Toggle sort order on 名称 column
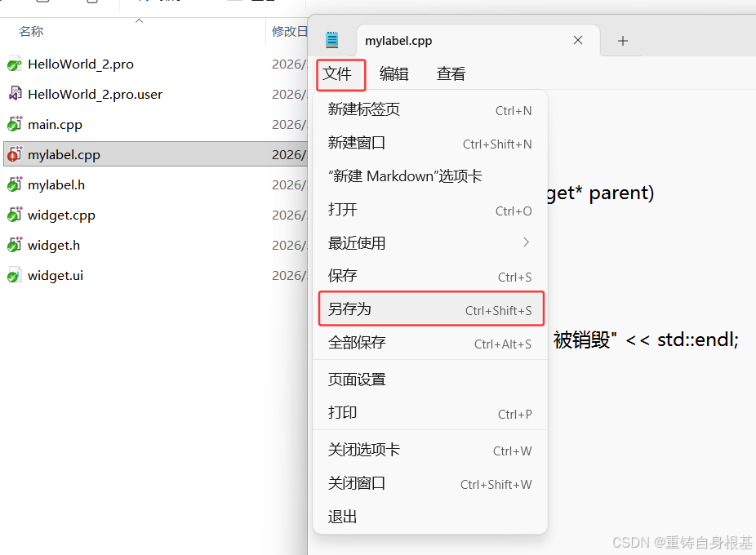This screenshot has height=555, width=756. [x=30, y=31]
